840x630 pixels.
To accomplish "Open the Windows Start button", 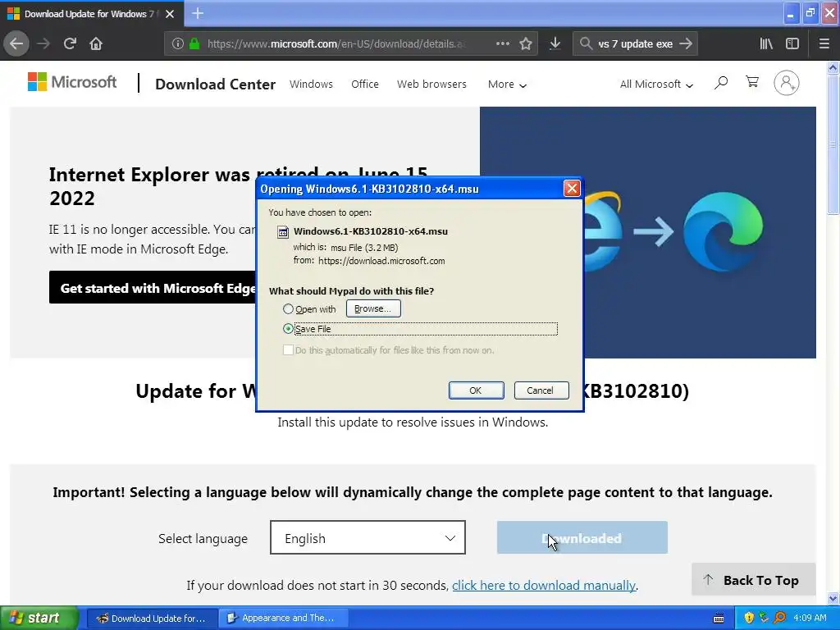I will (x=39, y=618).
